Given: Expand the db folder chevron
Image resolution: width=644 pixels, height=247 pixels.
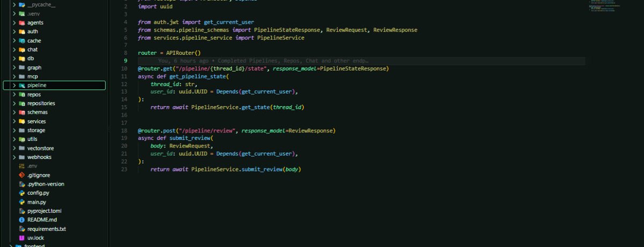Looking at the screenshot, I should point(15,59).
